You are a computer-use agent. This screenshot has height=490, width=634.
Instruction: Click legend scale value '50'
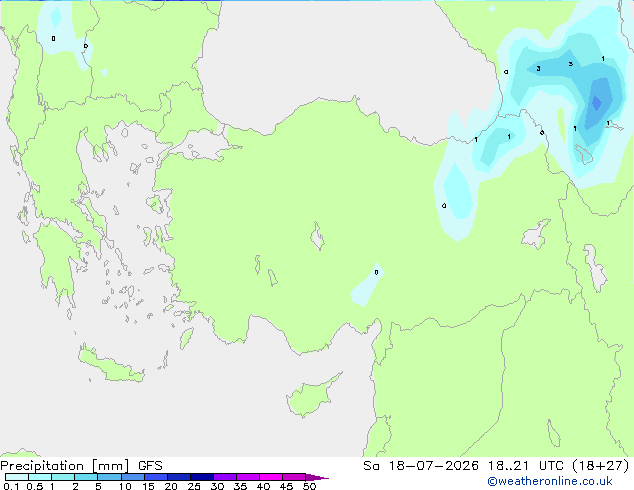[310, 486]
